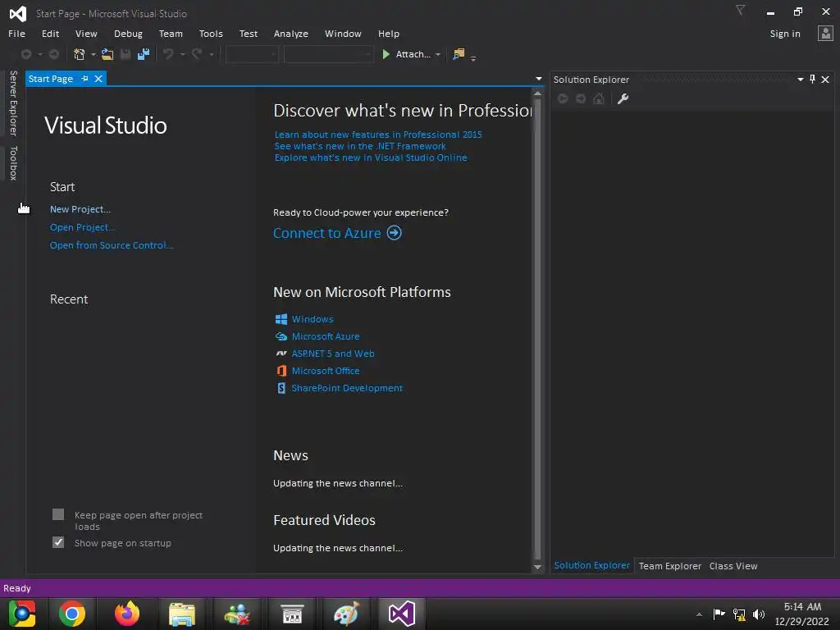Screen dimensions: 840x630
Task: Open File Explorer from the taskbar
Action: click(182, 614)
